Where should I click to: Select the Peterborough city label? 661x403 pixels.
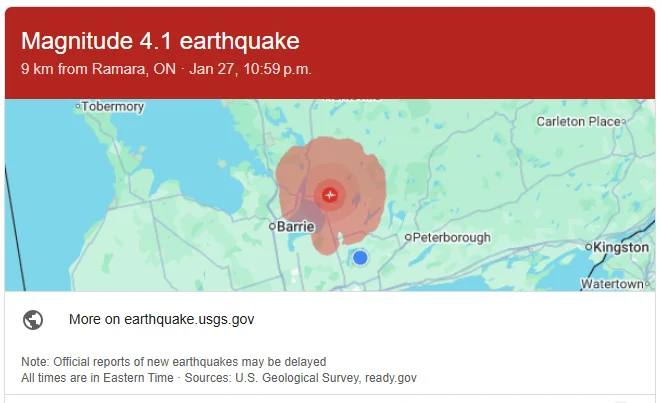pos(451,237)
